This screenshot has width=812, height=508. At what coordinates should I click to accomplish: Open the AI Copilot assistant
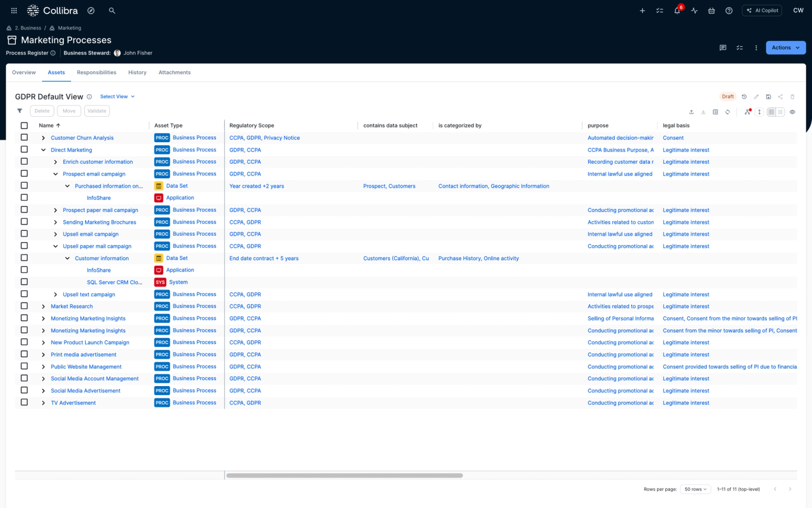(x=762, y=11)
